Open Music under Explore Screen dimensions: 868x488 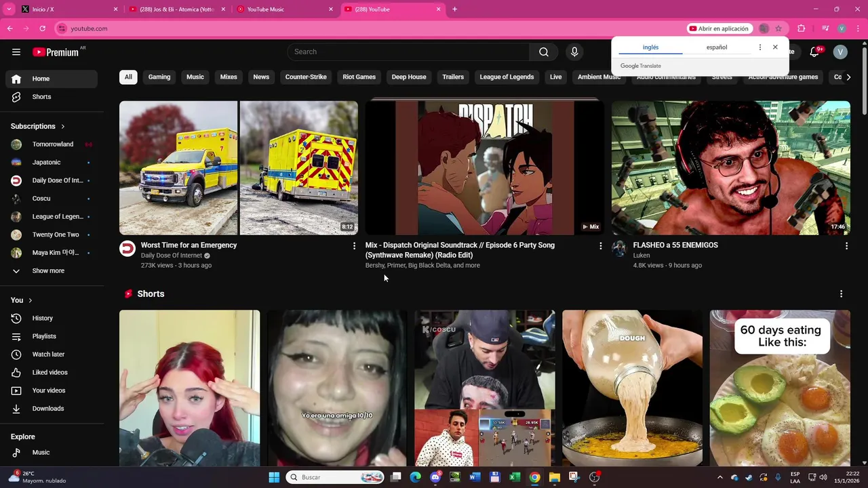(x=52, y=453)
